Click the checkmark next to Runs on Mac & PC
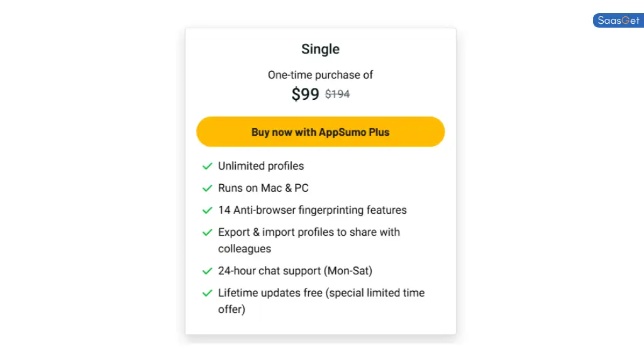Viewport: 644px width, 362px height. point(208,188)
